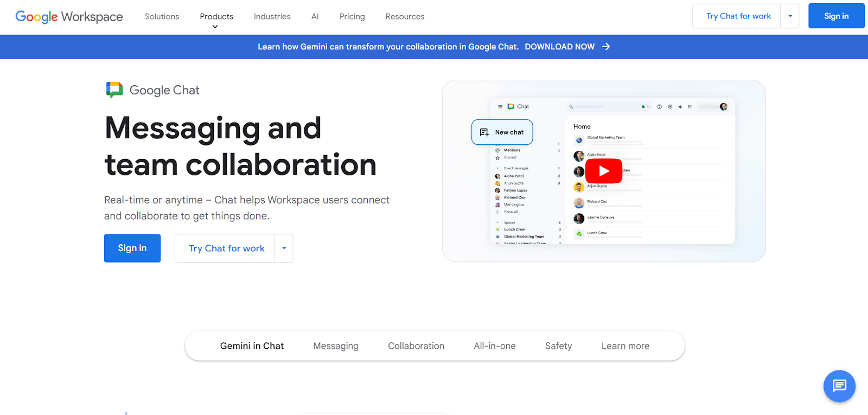Select the Learn more tab
The image size is (868, 415).
[x=626, y=346]
